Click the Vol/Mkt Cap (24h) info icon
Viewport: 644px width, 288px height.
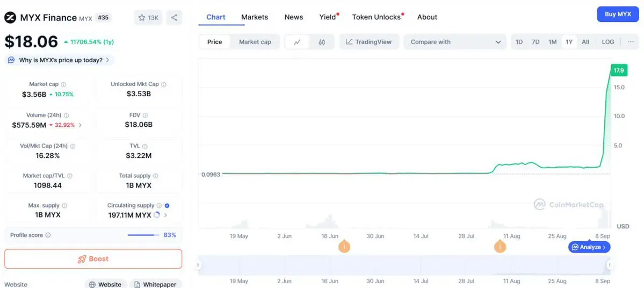point(73,146)
